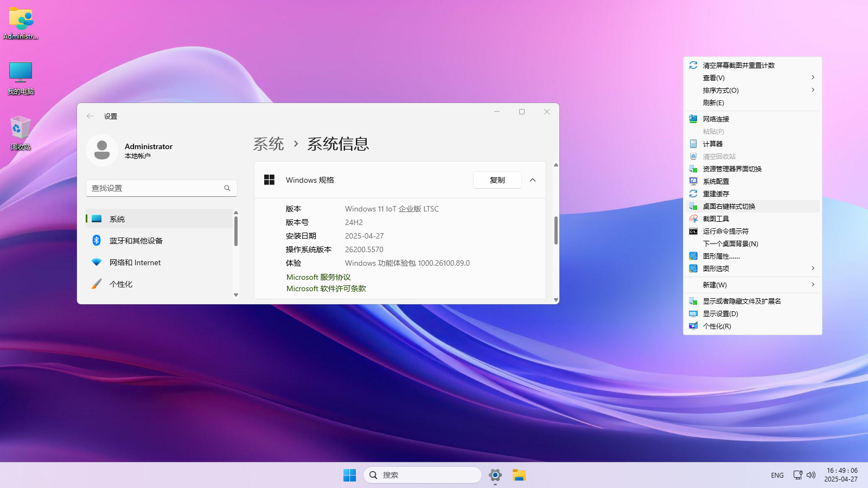Click the 重建缓存 icon
The height and width of the screenshot is (488, 868).
(693, 194)
